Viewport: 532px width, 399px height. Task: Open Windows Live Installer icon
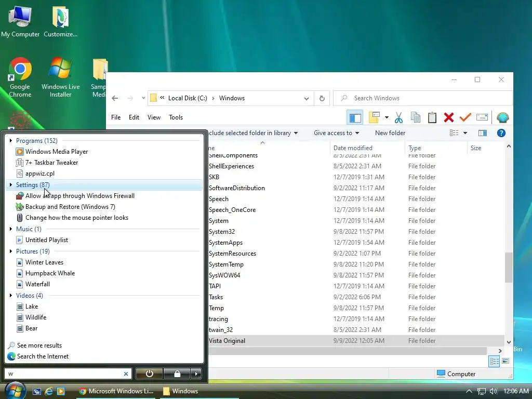tap(60, 77)
